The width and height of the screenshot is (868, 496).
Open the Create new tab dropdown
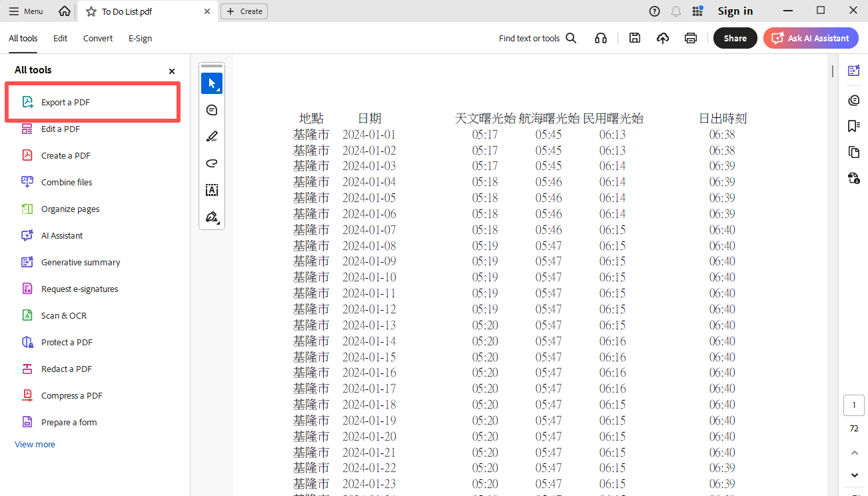(x=244, y=11)
